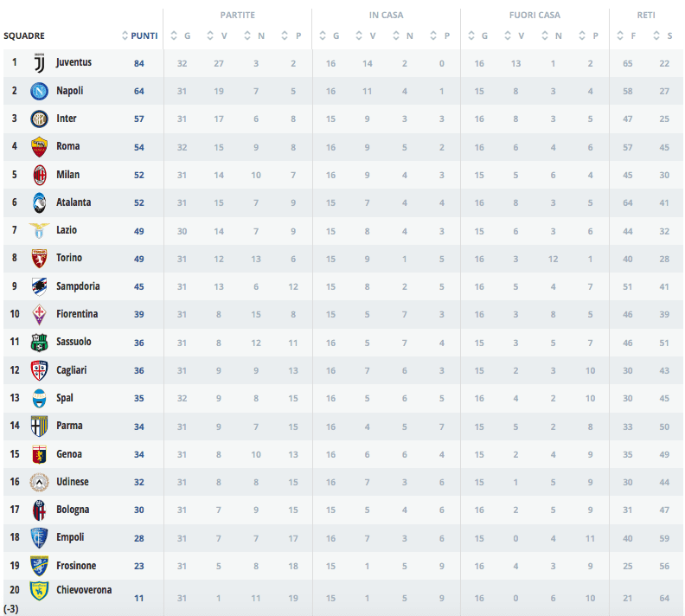This screenshot has height=616, width=685.
Task: Sort by N draws under IN CASA
Action: (404, 35)
